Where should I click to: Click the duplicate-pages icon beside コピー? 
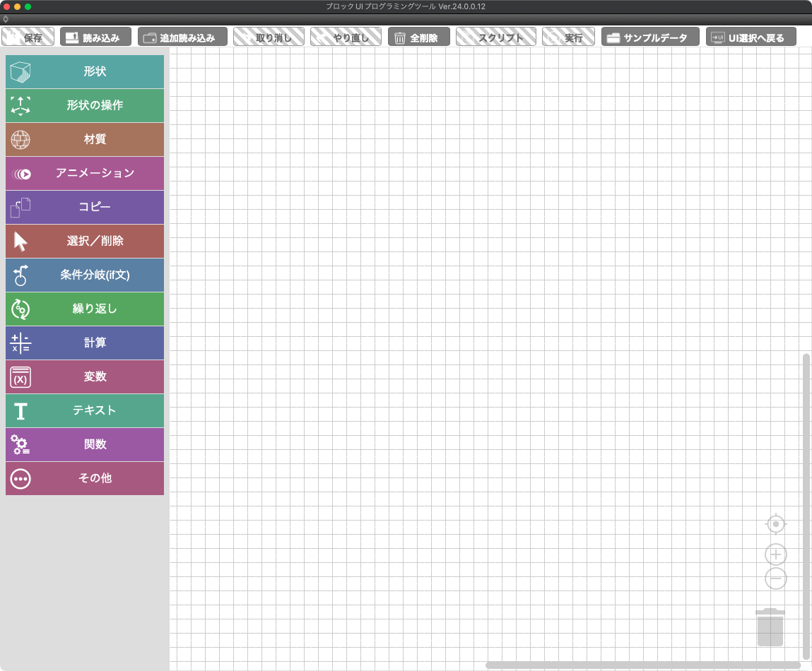pyautogui.click(x=20, y=208)
